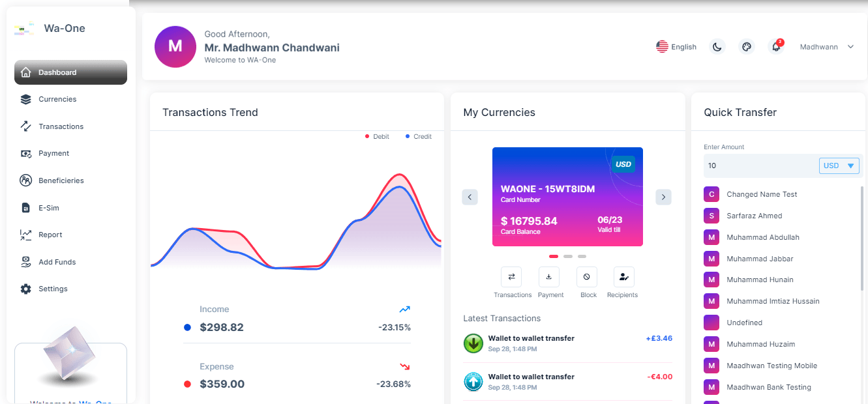The image size is (868, 404).
Task: Toggle the Debit series in chart legend
Action: point(378,137)
